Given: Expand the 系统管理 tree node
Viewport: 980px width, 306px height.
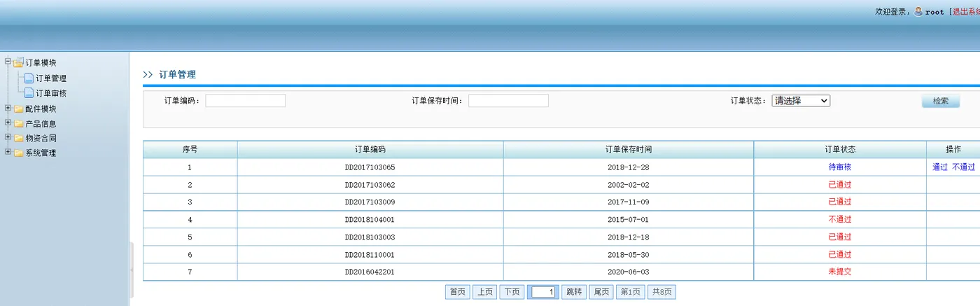Looking at the screenshot, I should pos(8,152).
